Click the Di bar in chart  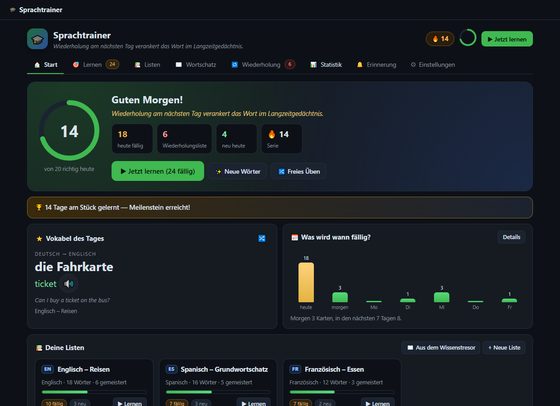click(408, 300)
